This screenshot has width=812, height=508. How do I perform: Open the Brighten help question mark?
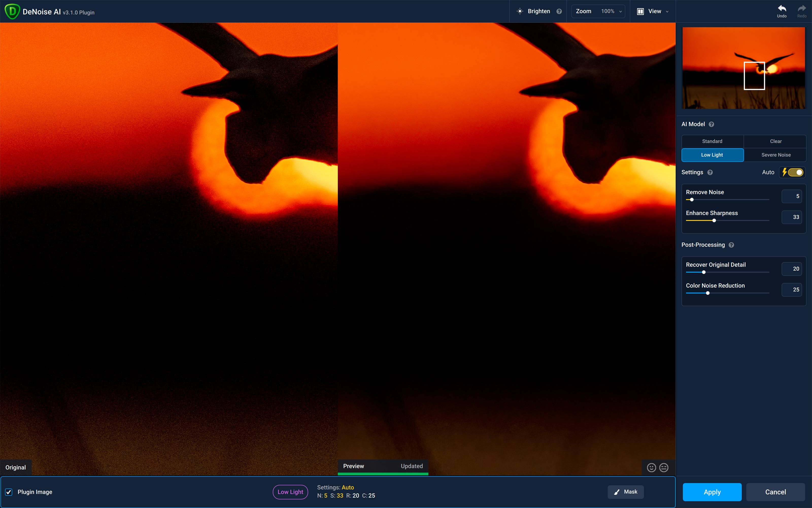(559, 11)
